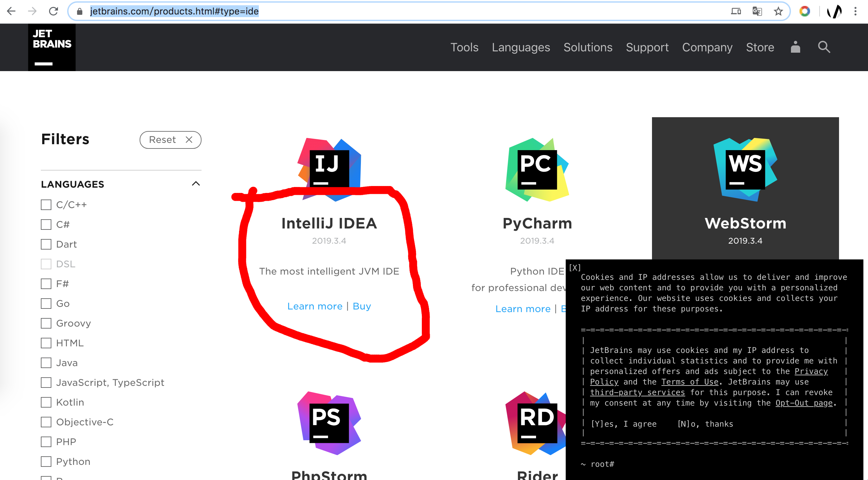Screen dimensions: 868x480
Task: Open the Tools navigation menu
Action: click(x=464, y=47)
